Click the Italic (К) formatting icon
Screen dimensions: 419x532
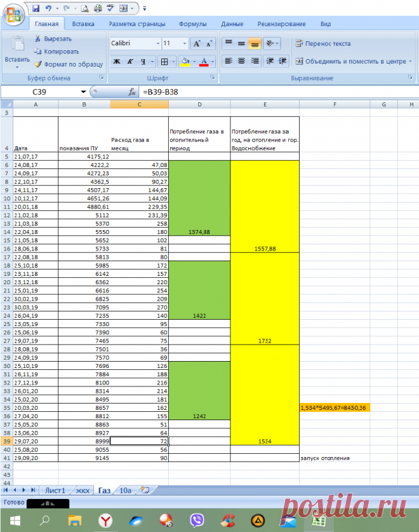point(130,62)
